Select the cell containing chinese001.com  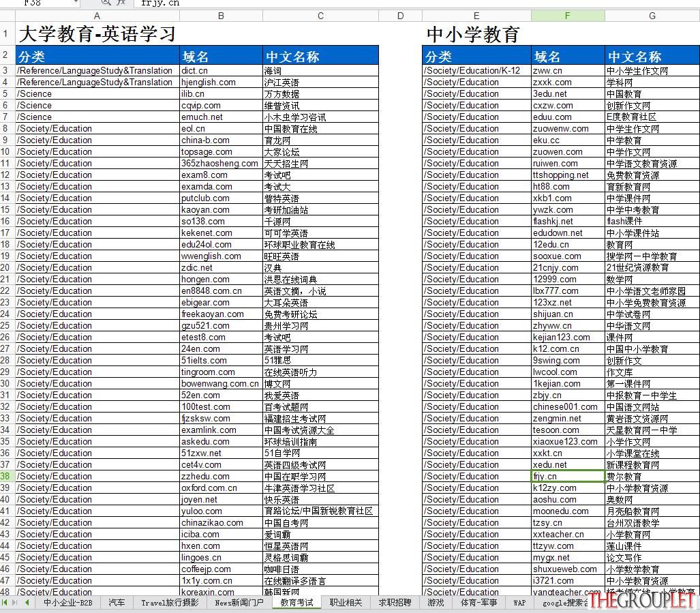coord(568,406)
